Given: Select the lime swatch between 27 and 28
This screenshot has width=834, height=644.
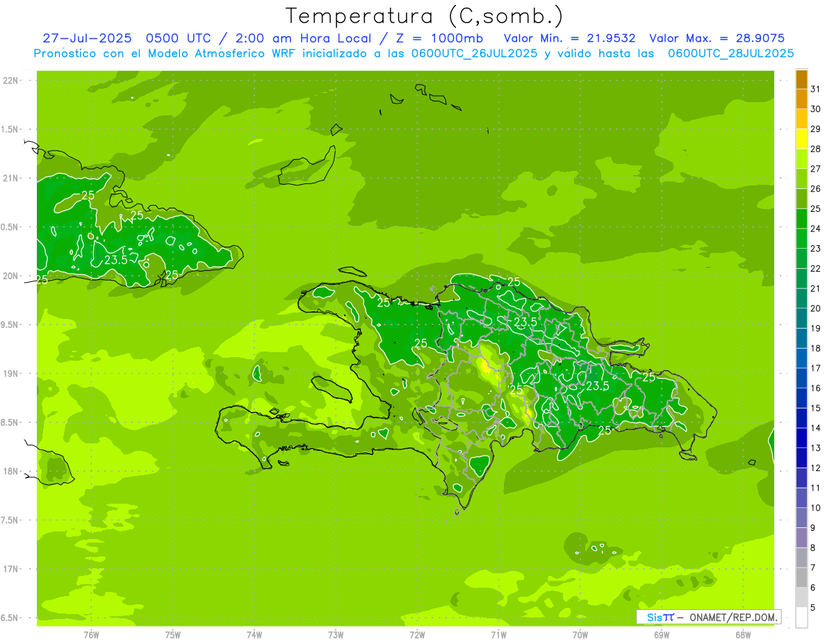Looking at the screenshot, I should (x=801, y=158).
